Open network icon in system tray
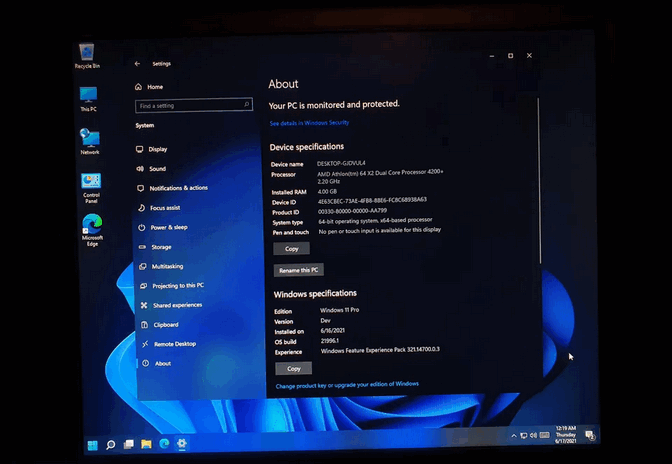 pyautogui.click(x=523, y=436)
